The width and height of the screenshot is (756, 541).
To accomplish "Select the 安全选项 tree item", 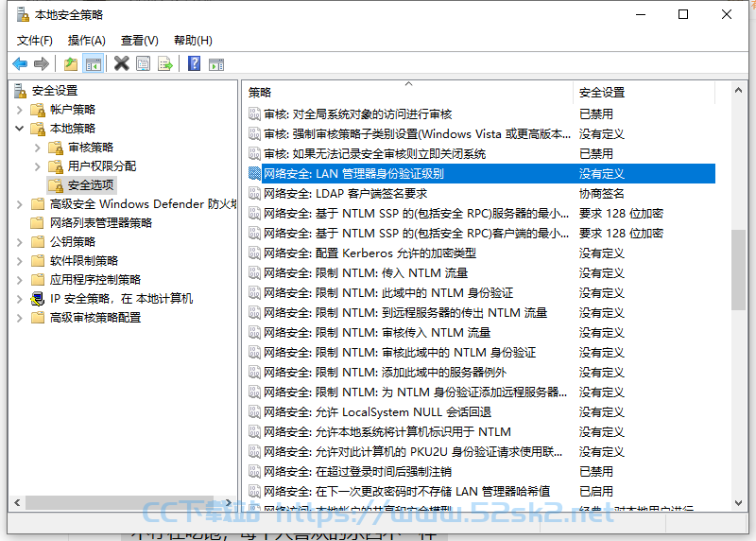I will click(x=91, y=184).
